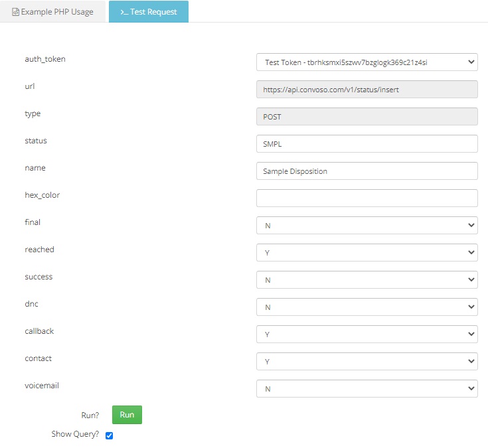The height and width of the screenshot is (448, 488).
Task: Click the empty hex_color input field
Action: [366, 198]
